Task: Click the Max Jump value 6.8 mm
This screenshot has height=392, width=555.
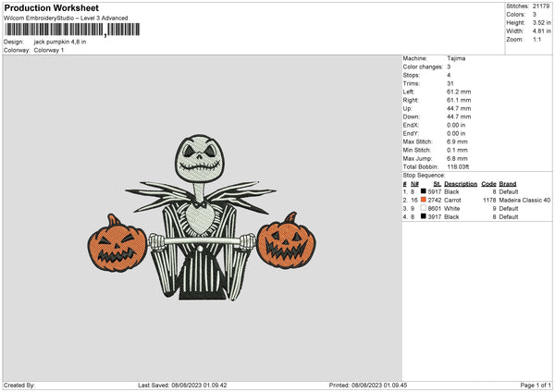Action: click(457, 158)
